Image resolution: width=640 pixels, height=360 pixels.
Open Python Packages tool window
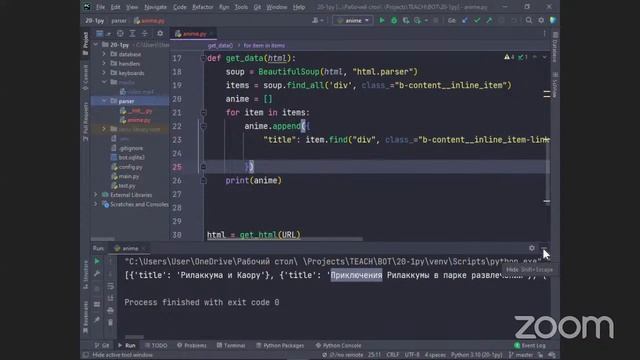pos(280,345)
